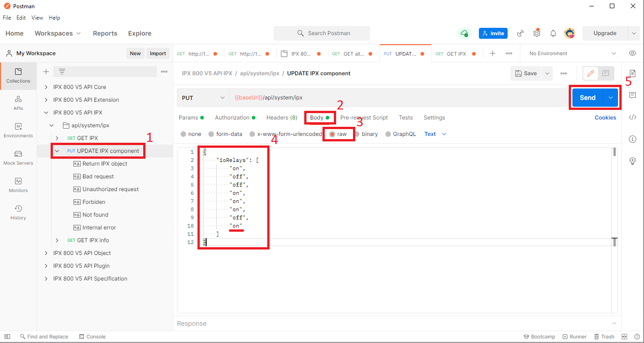
Task: Select the GraphQL body type
Action: click(389, 134)
